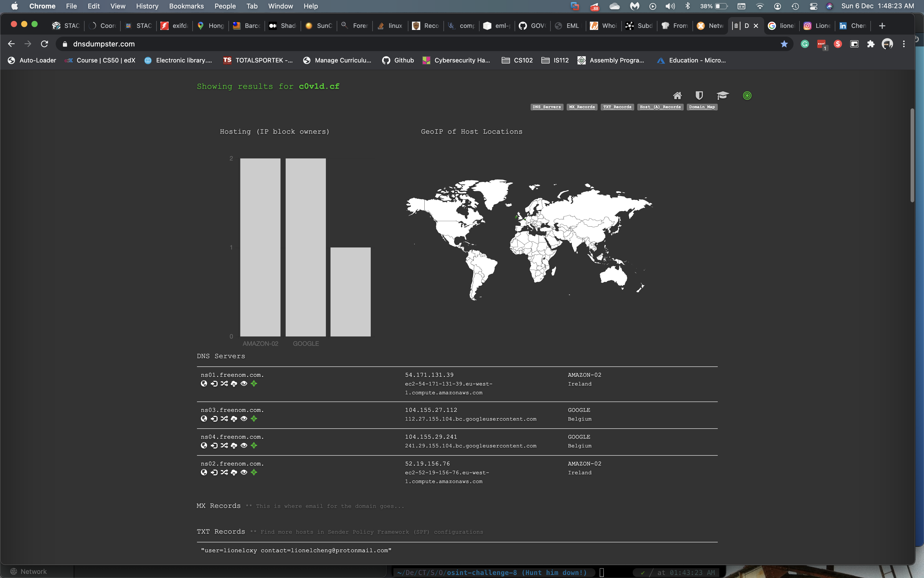Click the cloud download icon under ns03.freenom.com

[234, 419]
